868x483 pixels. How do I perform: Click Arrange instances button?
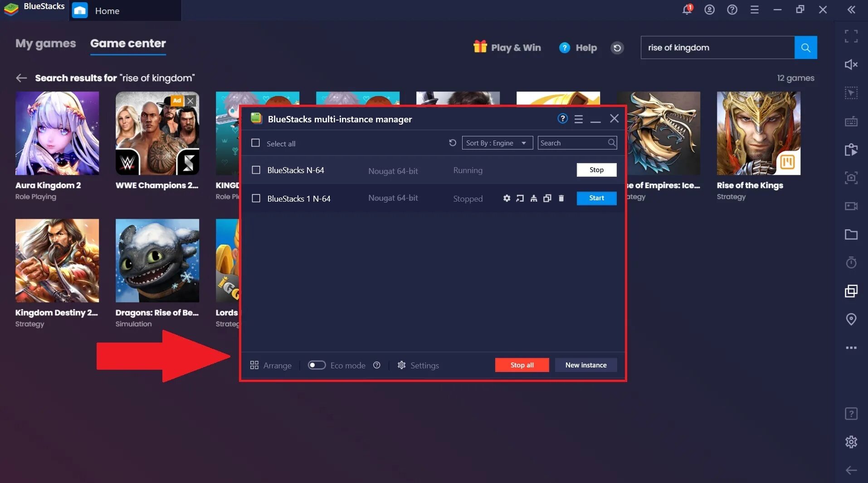pos(271,365)
